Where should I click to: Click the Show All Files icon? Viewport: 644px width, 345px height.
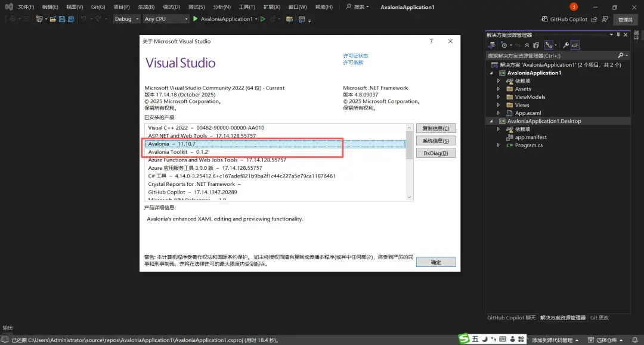pyautogui.click(x=535, y=45)
